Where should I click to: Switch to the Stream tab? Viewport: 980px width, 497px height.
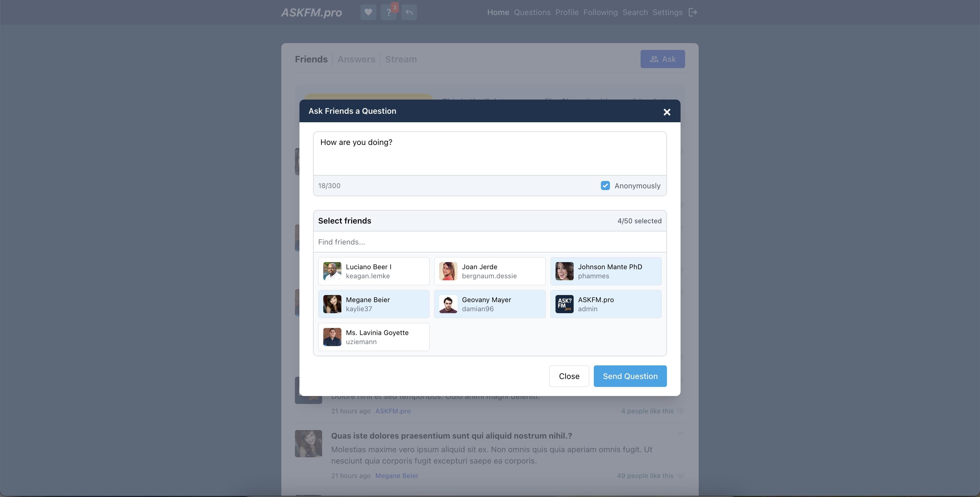[x=401, y=59]
